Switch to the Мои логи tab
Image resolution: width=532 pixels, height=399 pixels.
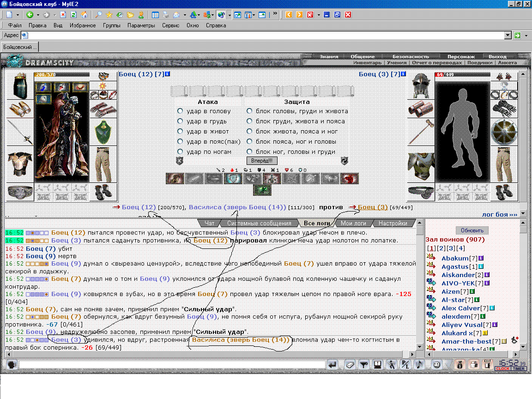[353, 223]
